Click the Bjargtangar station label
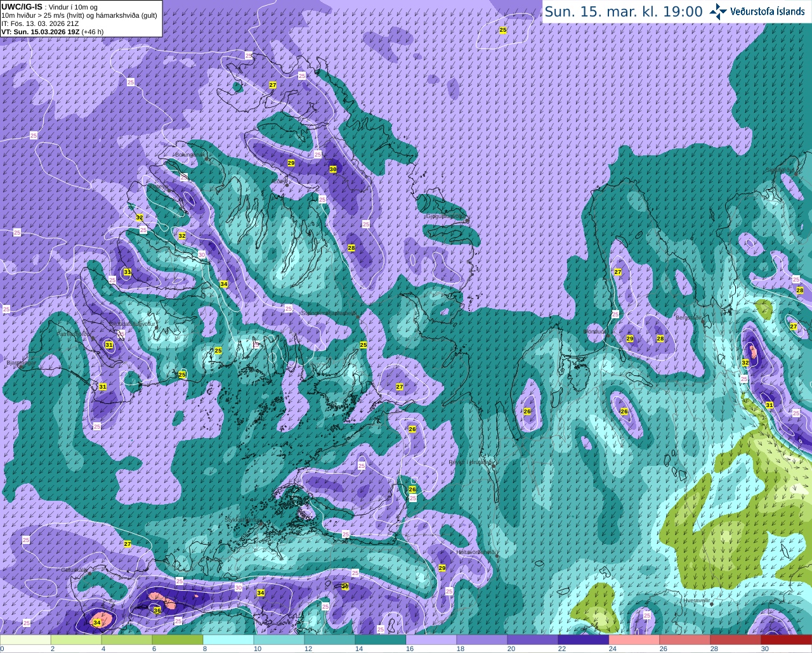 pos(21,363)
